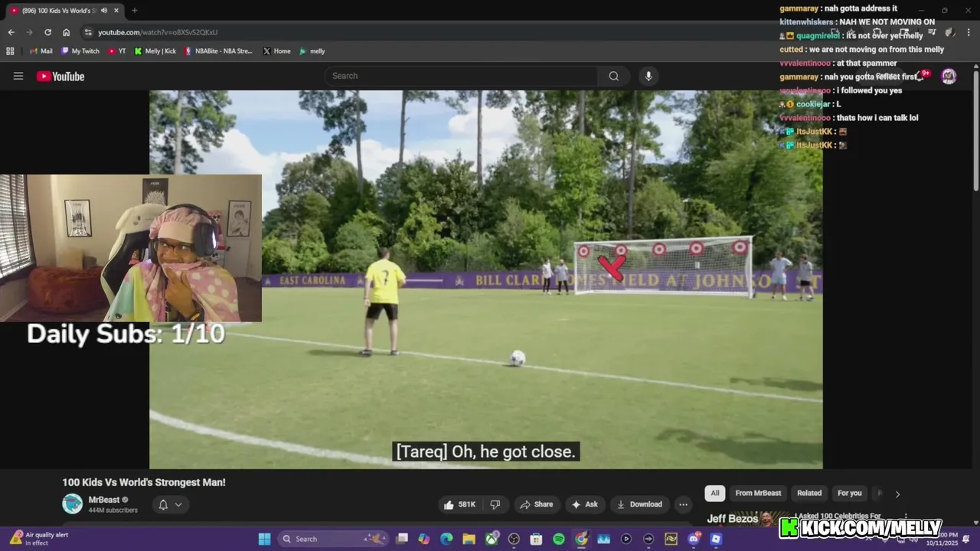The height and width of the screenshot is (551, 980).
Task: Open the My Twitch bookmark
Action: (x=80, y=51)
